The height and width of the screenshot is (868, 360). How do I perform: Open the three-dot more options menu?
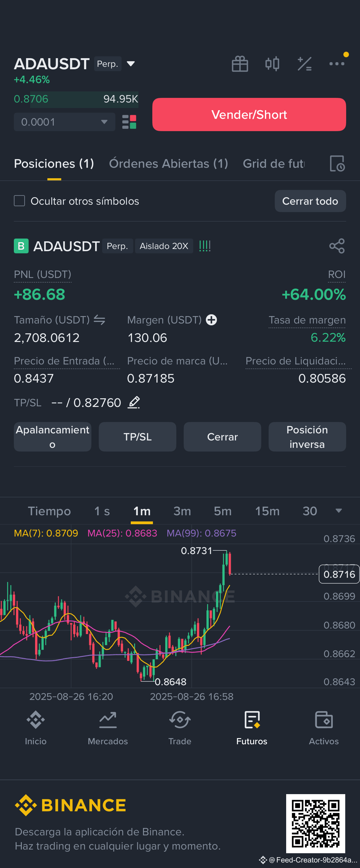[x=337, y=63]
